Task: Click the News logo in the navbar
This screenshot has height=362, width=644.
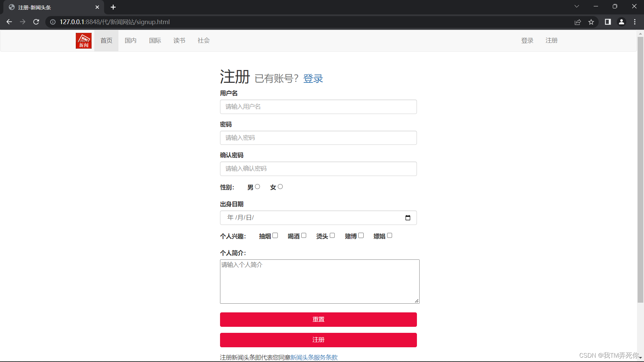Action: [84, 41]
